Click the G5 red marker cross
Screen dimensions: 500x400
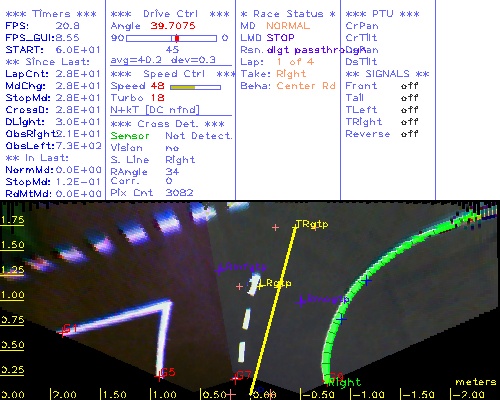[x=159, y=376]
